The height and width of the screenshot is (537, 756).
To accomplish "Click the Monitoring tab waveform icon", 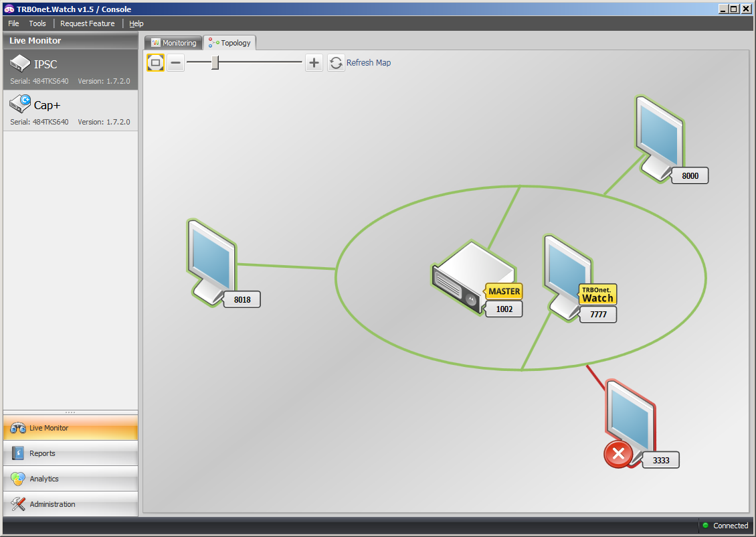I will pos(155,42).
